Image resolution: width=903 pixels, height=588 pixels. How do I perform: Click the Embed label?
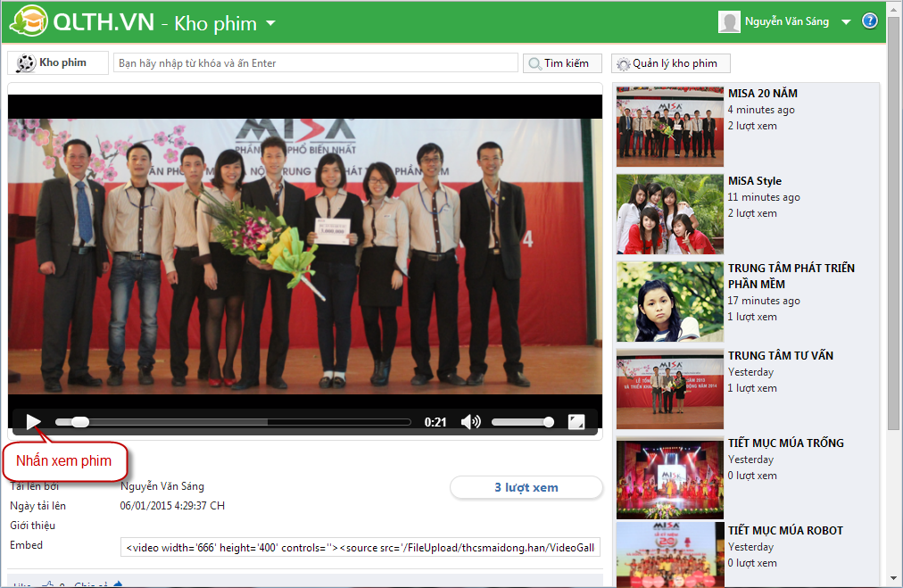coord(26,545)
